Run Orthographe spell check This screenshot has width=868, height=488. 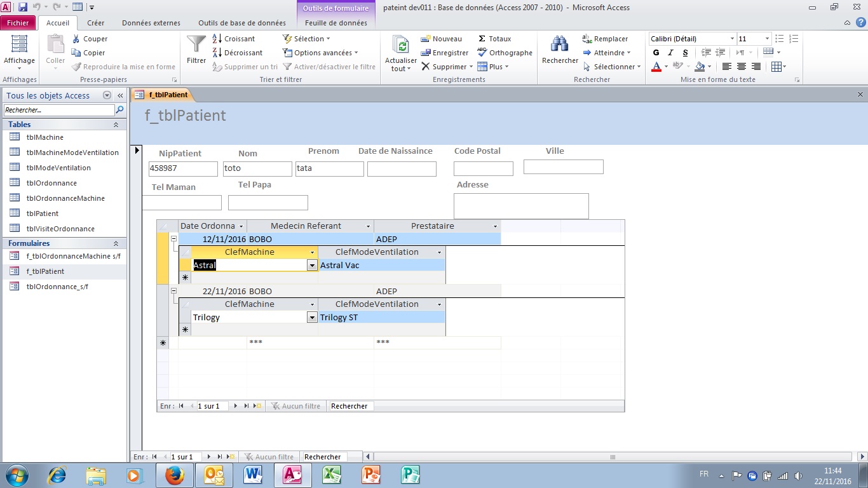coord(505,53)
